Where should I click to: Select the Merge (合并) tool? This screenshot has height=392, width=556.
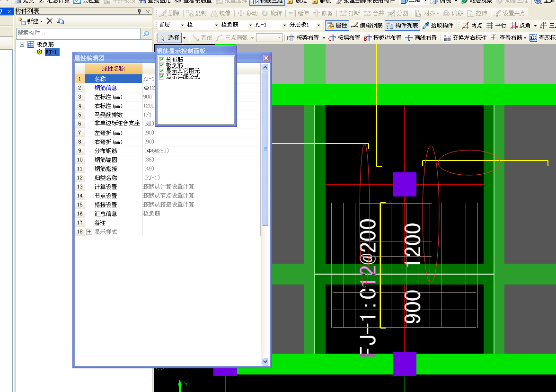coord(374,13)
